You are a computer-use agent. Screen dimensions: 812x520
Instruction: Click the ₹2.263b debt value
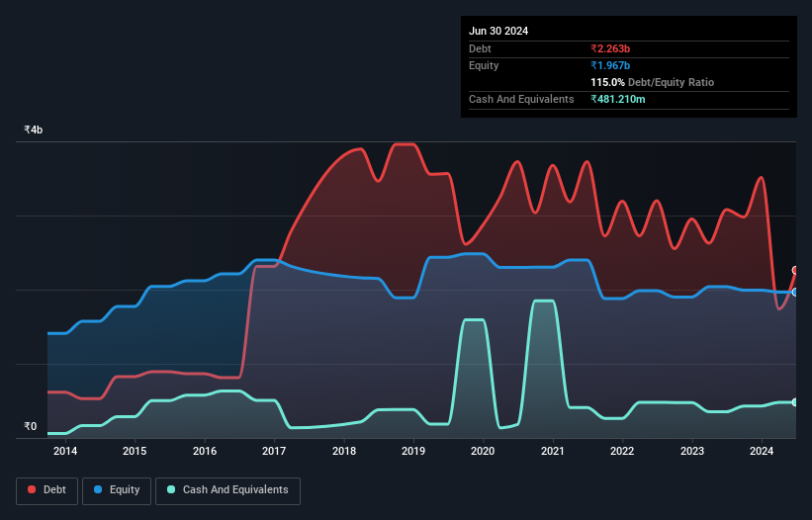(610, 48)
